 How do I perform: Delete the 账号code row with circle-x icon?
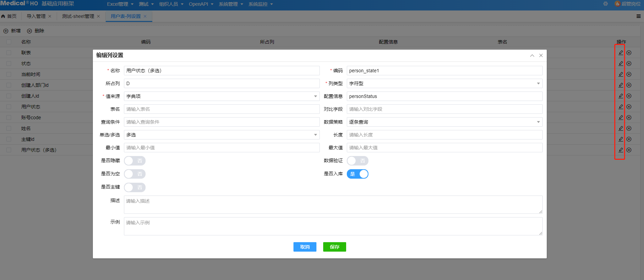tap(629, 118)
